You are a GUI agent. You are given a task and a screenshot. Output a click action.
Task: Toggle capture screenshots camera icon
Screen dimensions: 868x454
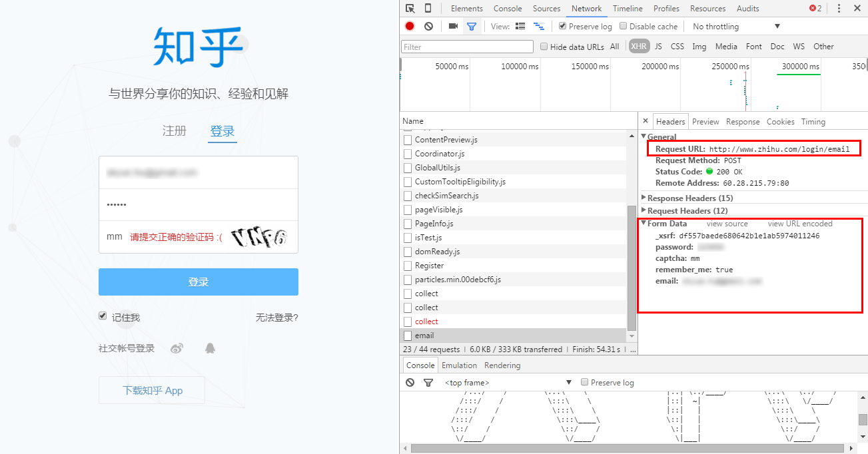click(x=453, y=26)
